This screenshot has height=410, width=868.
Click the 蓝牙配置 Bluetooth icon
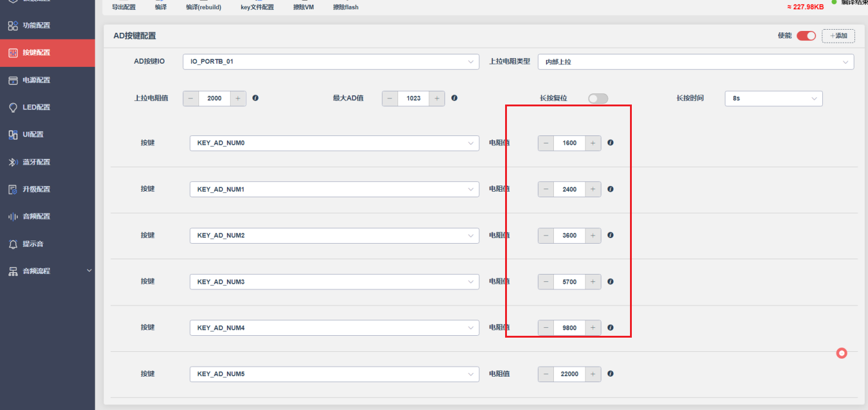(13, 162)
